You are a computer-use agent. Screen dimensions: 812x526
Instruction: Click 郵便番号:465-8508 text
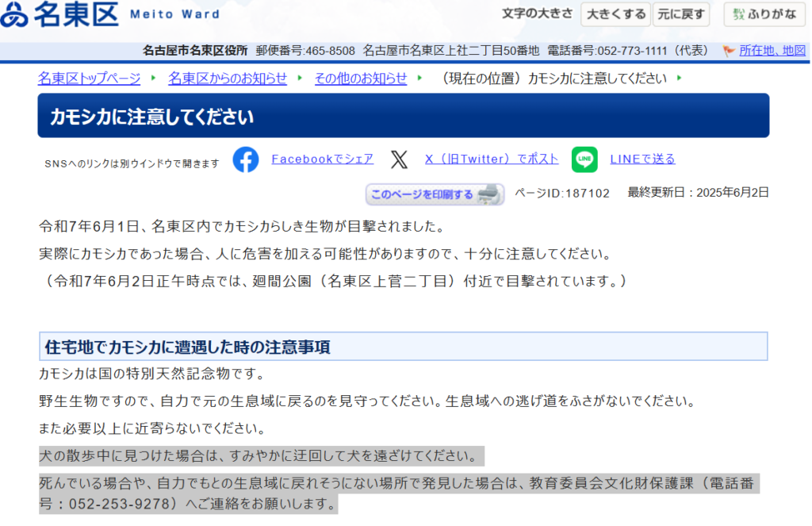point(305,51)
